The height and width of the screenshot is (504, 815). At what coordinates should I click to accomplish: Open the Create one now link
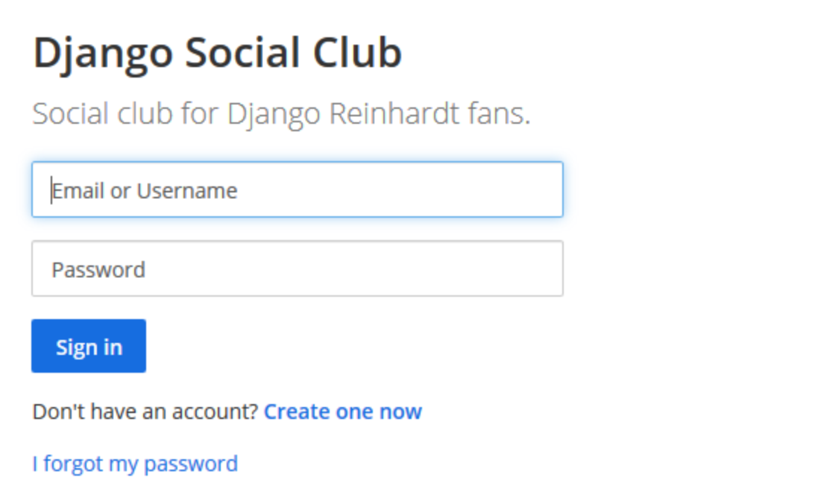tap(343, 412)
